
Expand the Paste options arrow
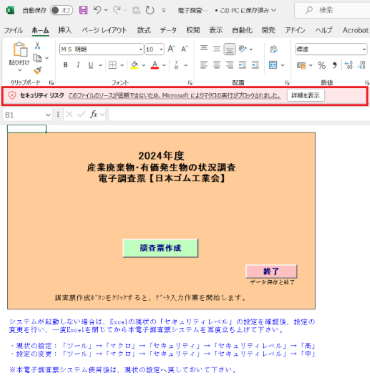[x=20, y=70]
